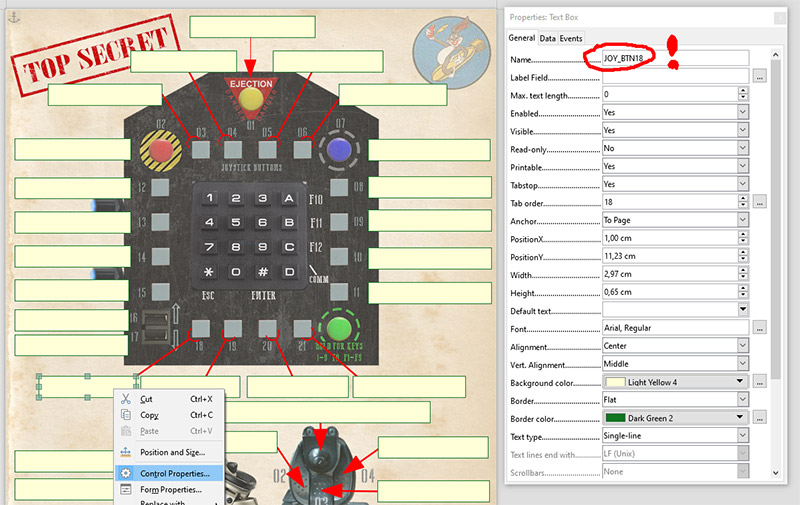Open the Anchor dropdown set To Page
800x505 pixels.
(742, 220)
